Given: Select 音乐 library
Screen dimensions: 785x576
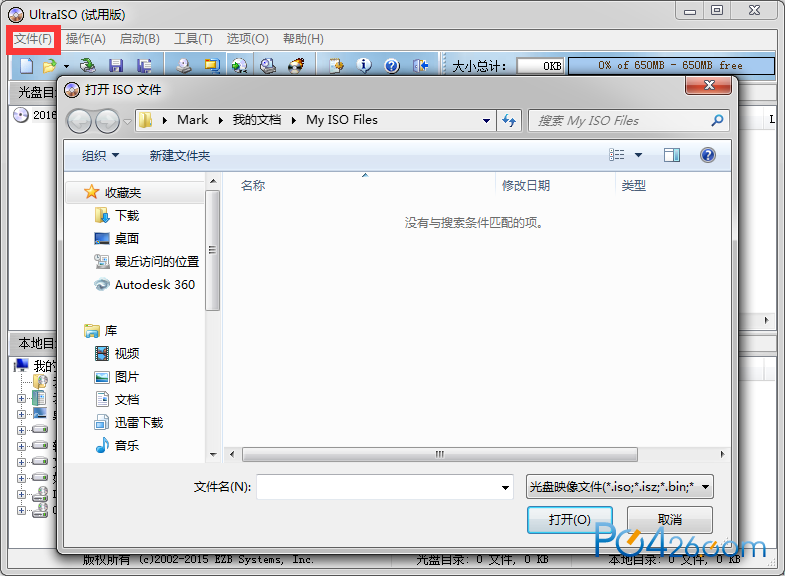Looking at the screenshot, I should tap(127, 446).
